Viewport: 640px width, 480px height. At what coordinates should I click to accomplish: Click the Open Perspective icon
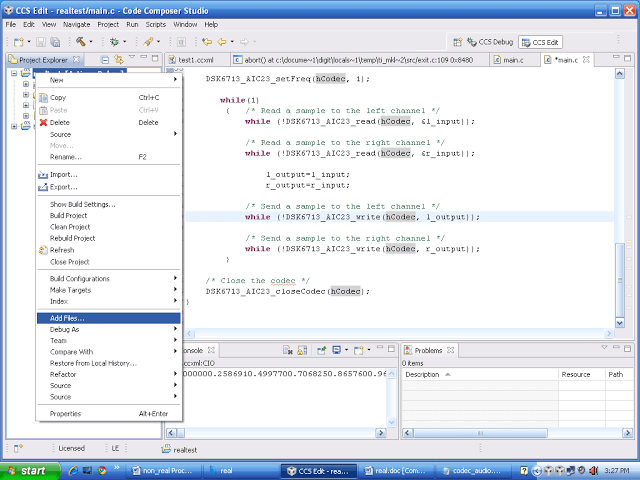458,42
